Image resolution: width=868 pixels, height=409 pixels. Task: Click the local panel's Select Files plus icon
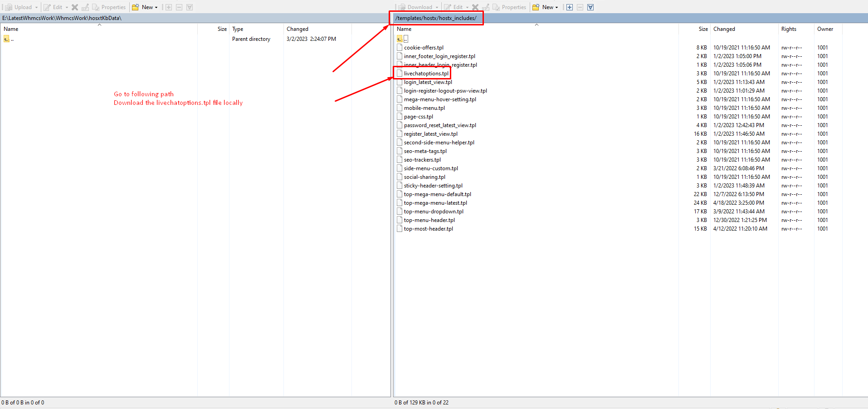(169, 7)
